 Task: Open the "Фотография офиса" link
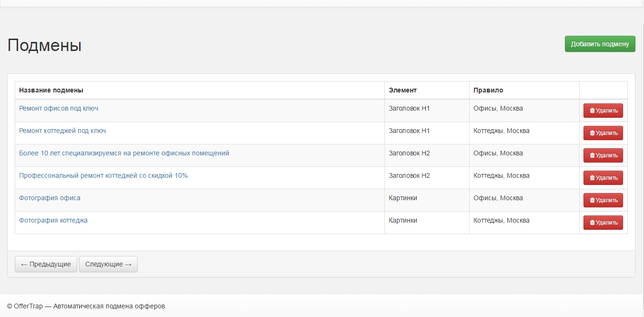pyautogui.click(x=50, y=198)
